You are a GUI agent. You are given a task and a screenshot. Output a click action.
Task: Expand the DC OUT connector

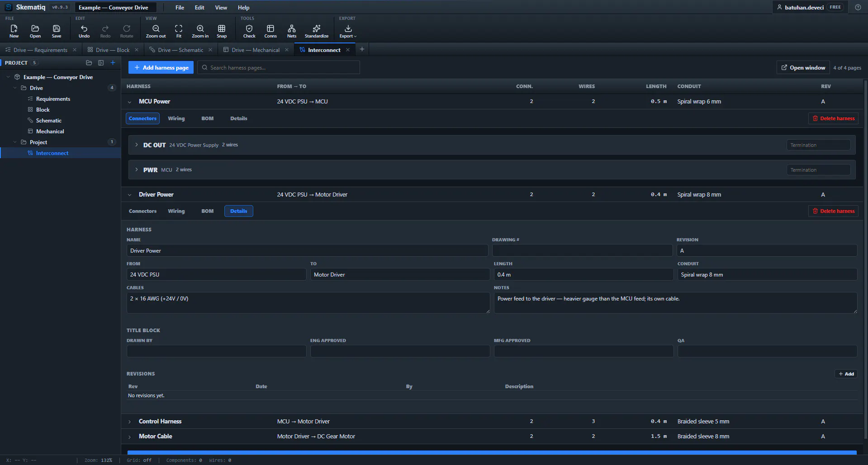click(x=137, y=145)
